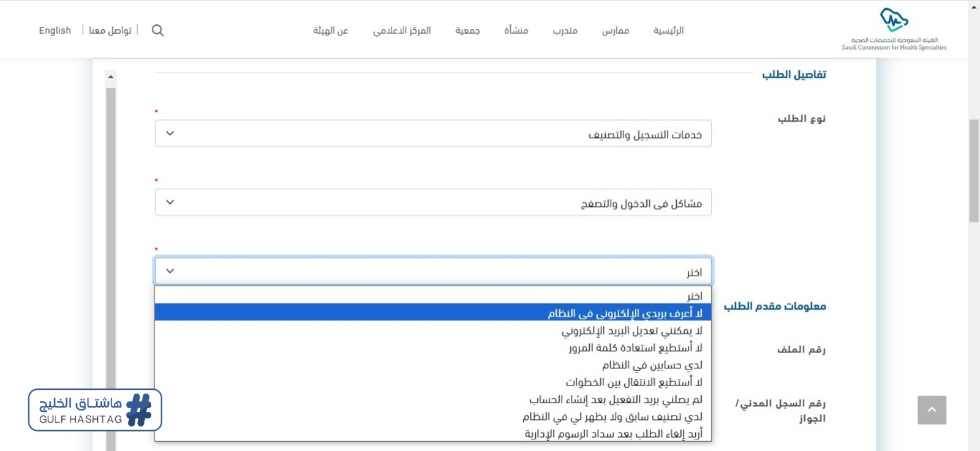Image resolution: width=980 pixels, height=451 pixels.
Task: Open the تواصل معنا contact link
Action: coord(110,31)
